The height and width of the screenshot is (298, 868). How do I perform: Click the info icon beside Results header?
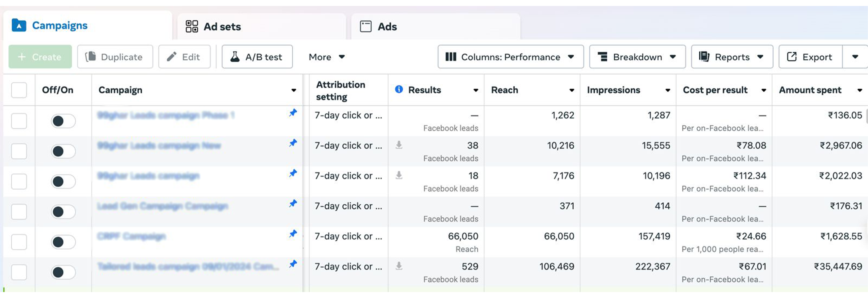[x=399, y=89]
